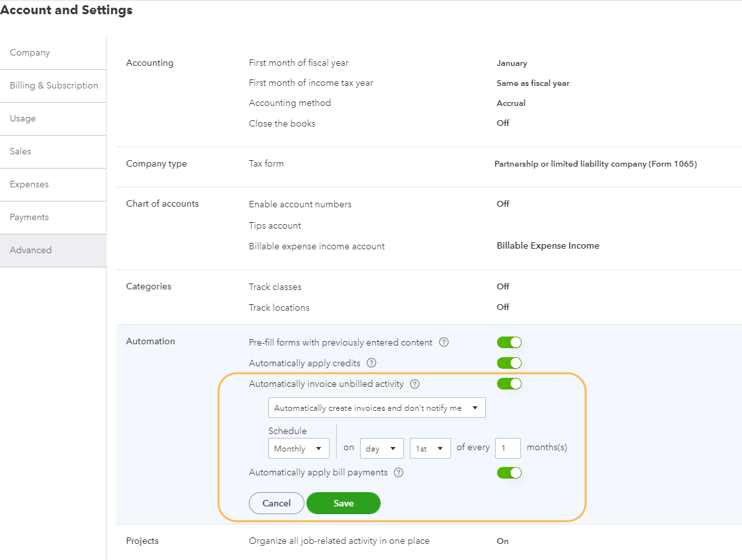Change the Monthly schedule frequency dropdown
The image size is (742, 560).
[x=298, y=448]
